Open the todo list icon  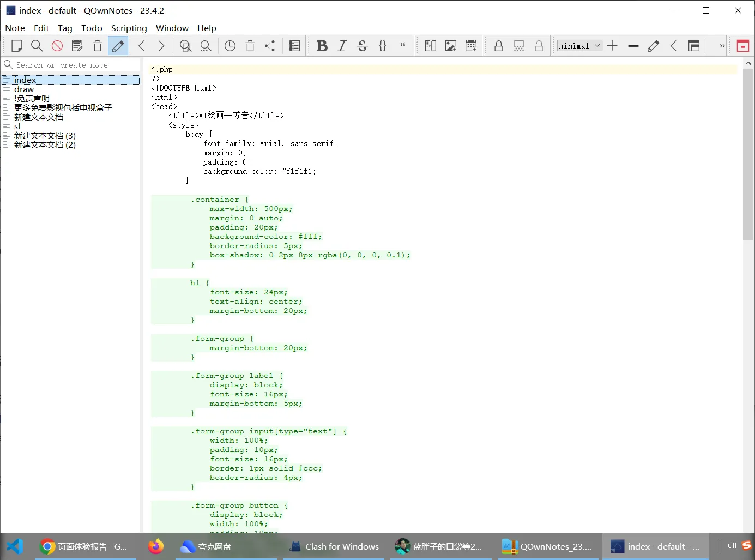click(294, 46)
